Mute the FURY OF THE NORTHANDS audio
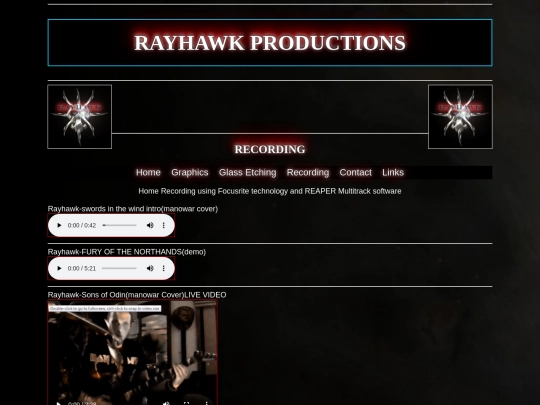This screenshot has width=540, height=405. click(x=150, y=268)
